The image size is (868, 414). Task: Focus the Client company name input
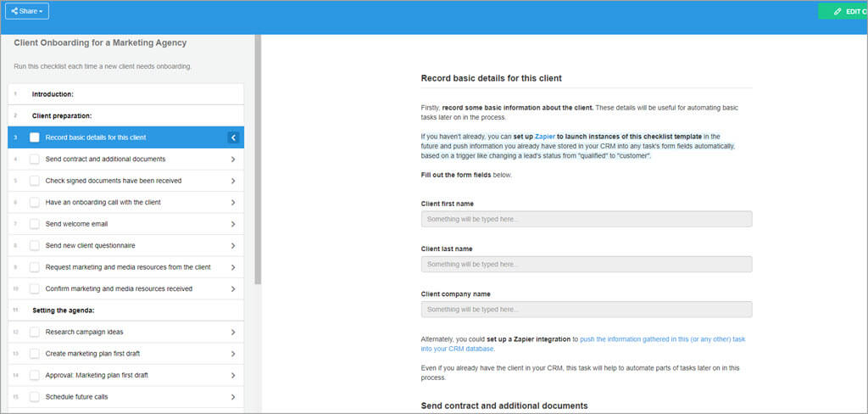pyautogui.click(x=586, y=310)
